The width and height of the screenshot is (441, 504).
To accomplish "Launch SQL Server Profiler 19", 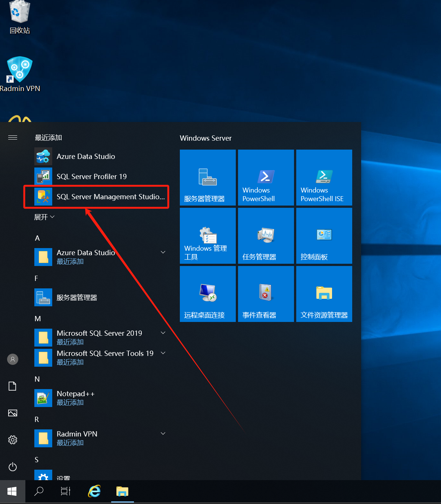I will [x=91, y=176].
